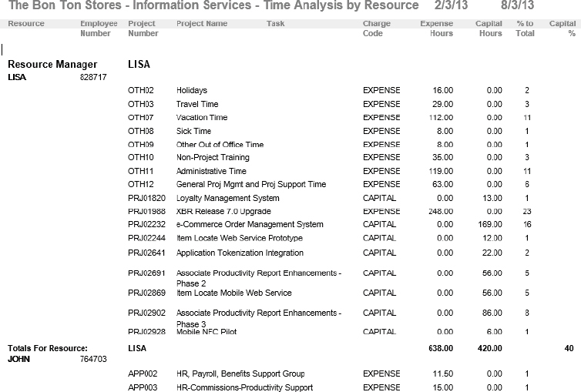Click General Proj Mgmt and Proj Support Time

pos(251,184)
